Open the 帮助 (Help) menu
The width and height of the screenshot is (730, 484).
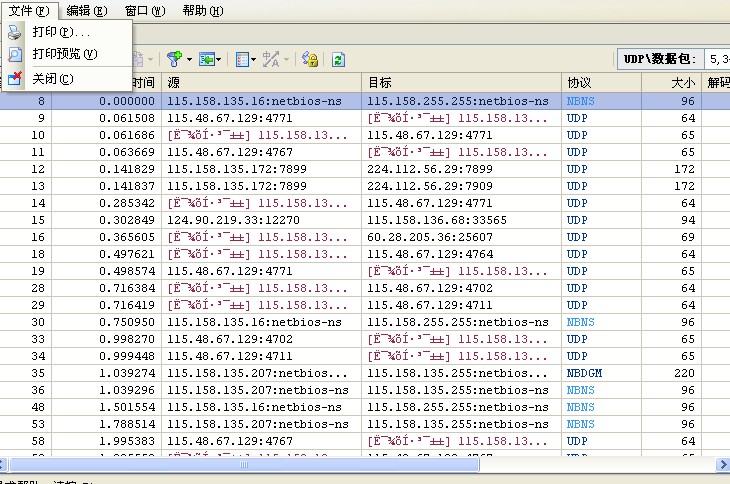[x=203, y=10]
